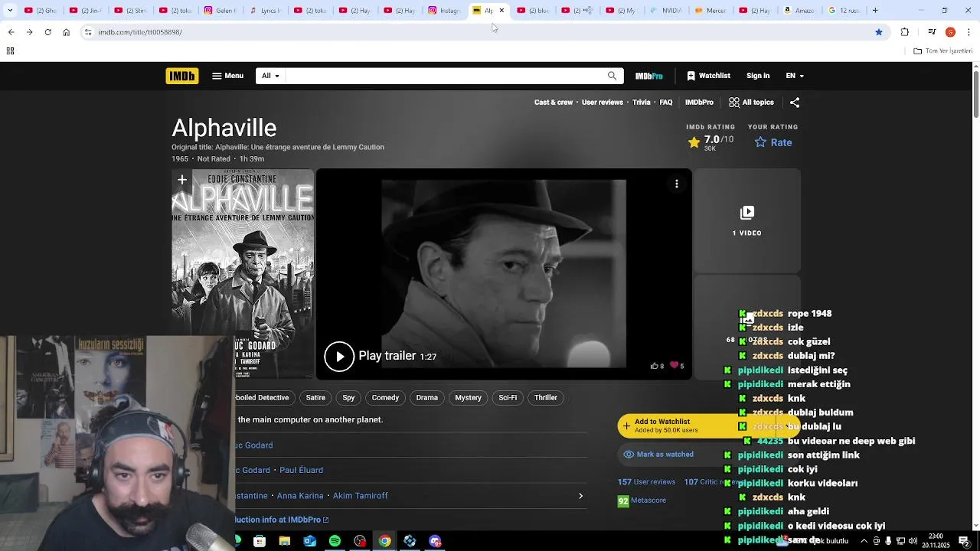The width and height of the screenshot is (980, 551).
Task: Click the share icon
Action: pyautogui.click(x=795, y=103)
